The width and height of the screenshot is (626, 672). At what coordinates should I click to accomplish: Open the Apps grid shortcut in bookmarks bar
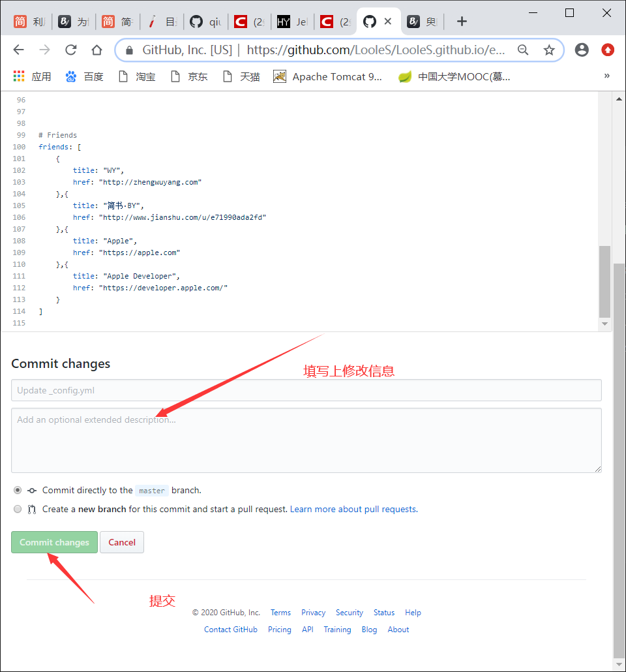point(32,76)
